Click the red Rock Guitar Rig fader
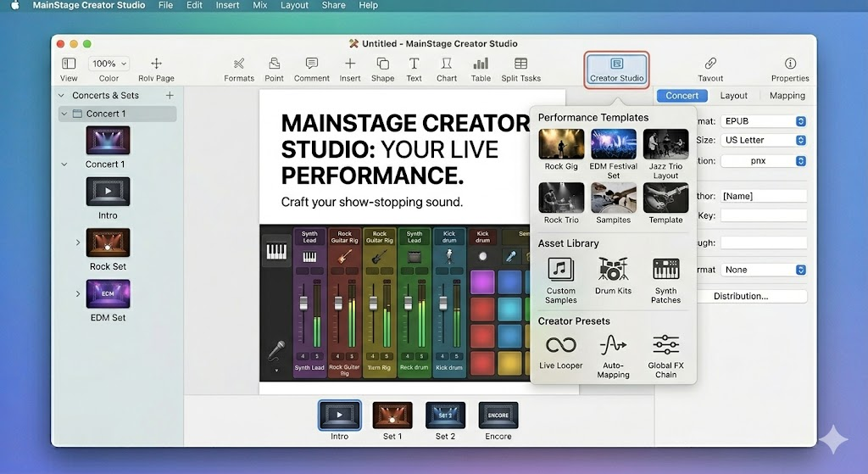 pos(338,304)
